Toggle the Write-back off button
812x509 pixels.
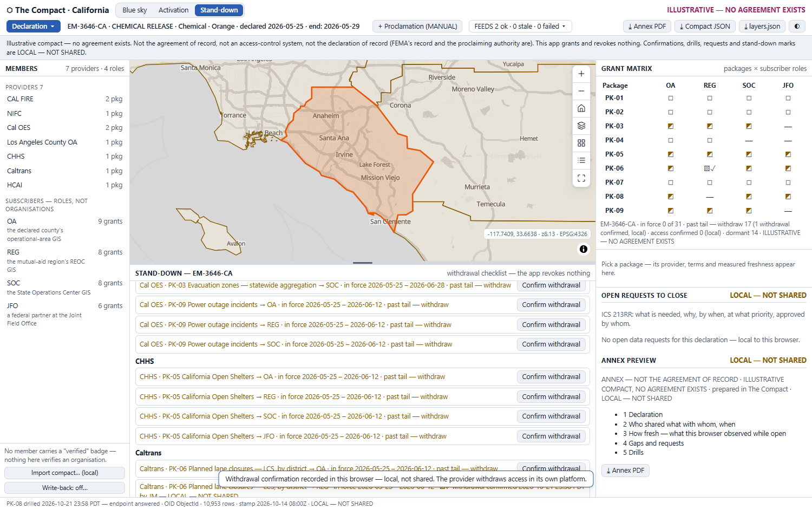[x=64, y=488]
